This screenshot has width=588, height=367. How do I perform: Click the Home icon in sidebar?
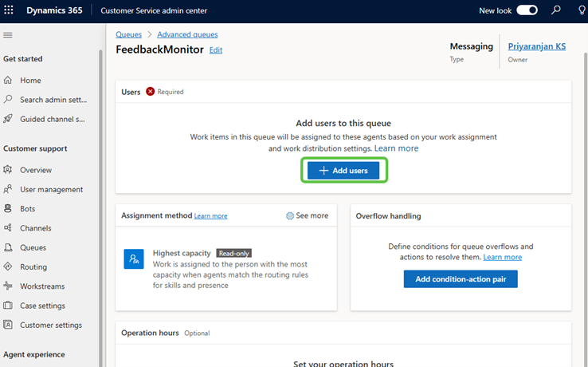[8, 81]
